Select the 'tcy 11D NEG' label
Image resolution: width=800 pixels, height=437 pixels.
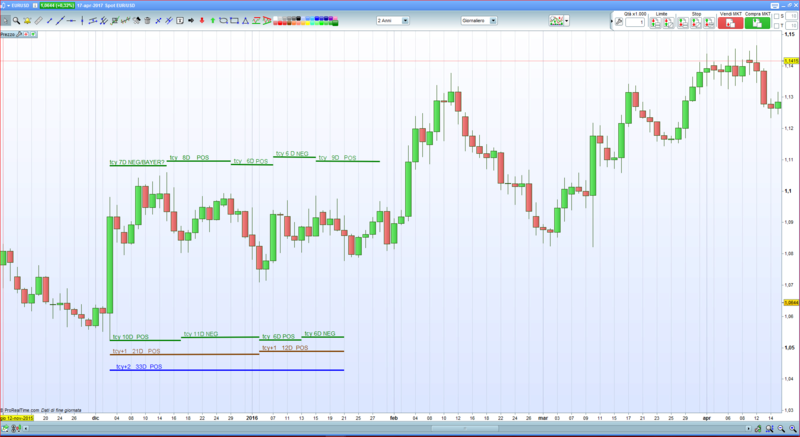201,334
